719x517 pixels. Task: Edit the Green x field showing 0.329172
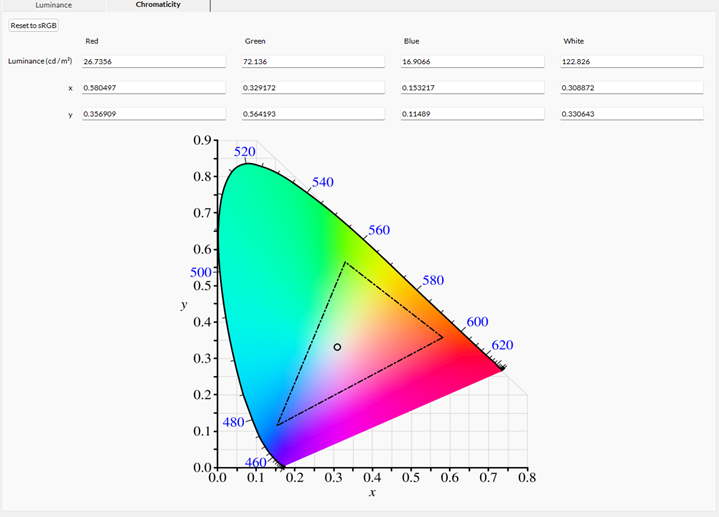coord(313,88)
